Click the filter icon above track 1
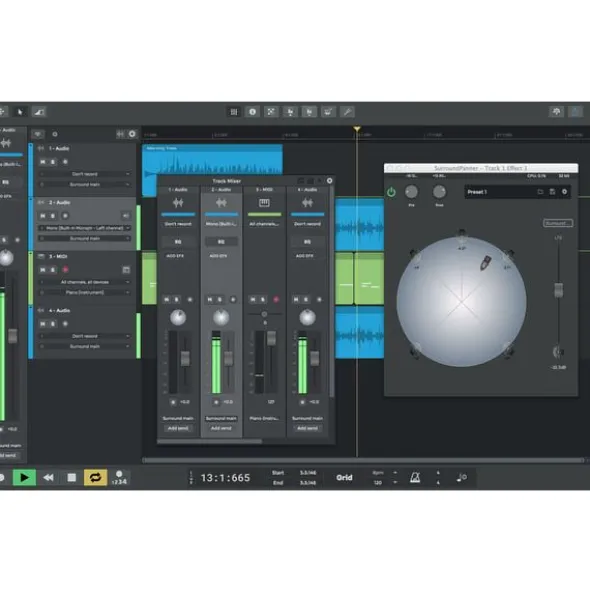This screenshot has height=591, width=590. [x=38, y=134]
